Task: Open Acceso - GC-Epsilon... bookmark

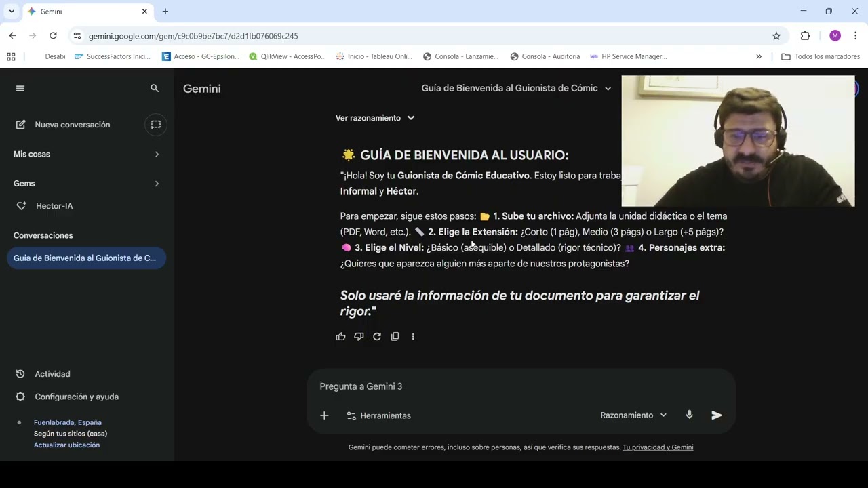Action: (x=201, y=57)
